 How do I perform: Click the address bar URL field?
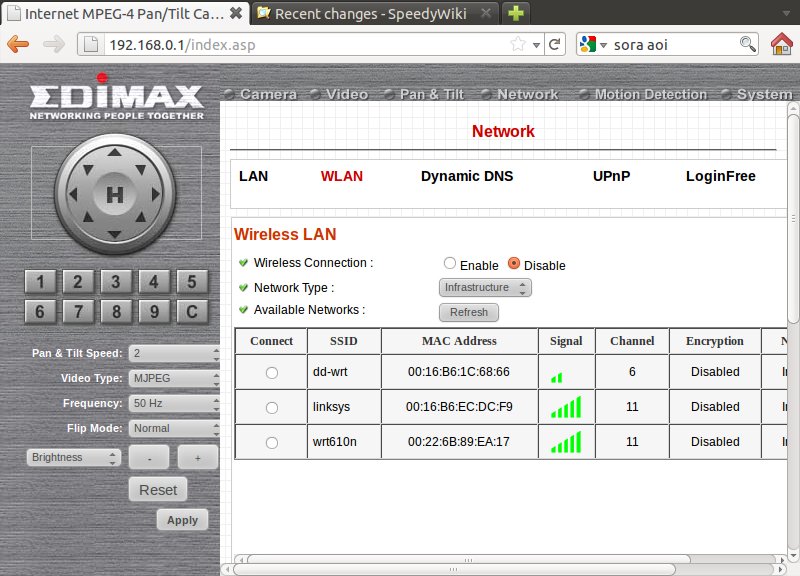(300, 44)
